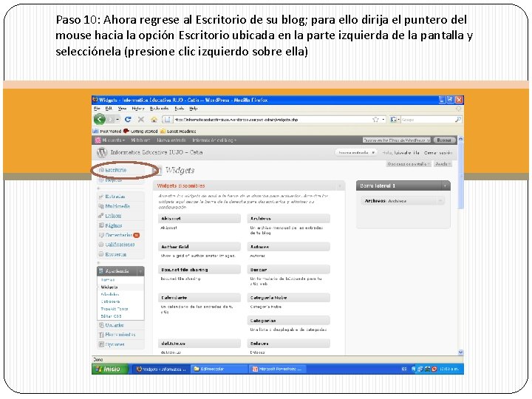Screen dimensions: 532x399
Task: Click the Inicio Start button
Action: click(109, 369)
